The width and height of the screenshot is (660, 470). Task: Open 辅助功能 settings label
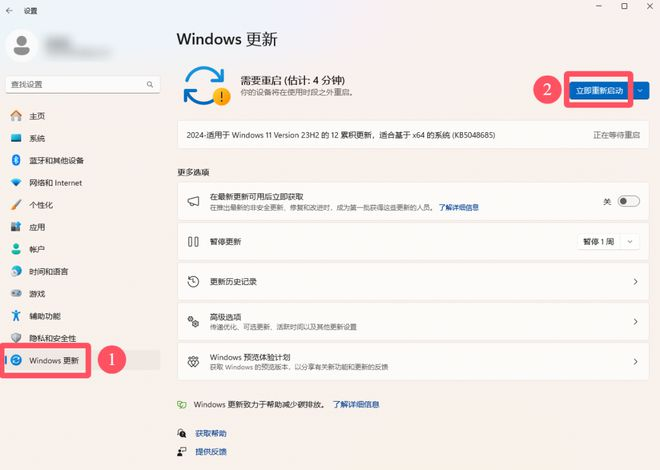point(45,316)
